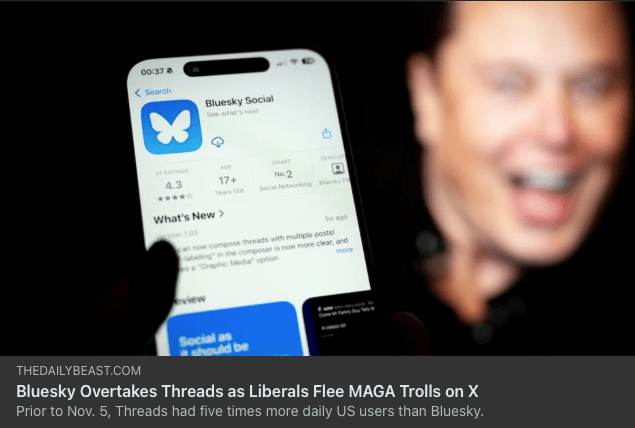
Task: Click the blurred smiling face in photo
Action: click(x=522, y=134)
